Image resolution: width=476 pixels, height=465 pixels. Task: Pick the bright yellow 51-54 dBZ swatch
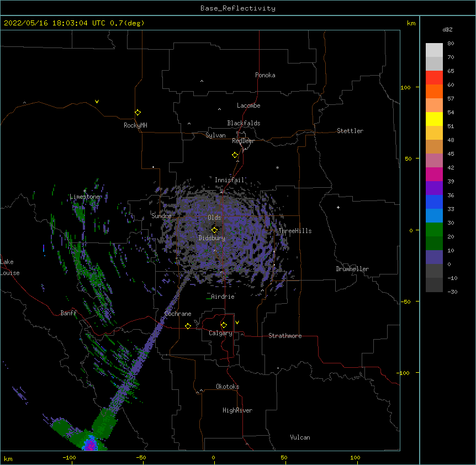click(x=434, y=119)
